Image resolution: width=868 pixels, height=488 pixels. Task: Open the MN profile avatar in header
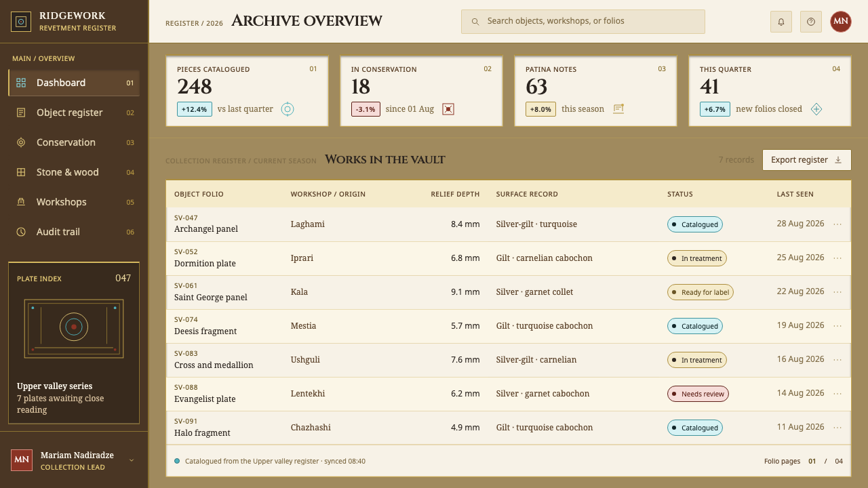click(841, 22)
